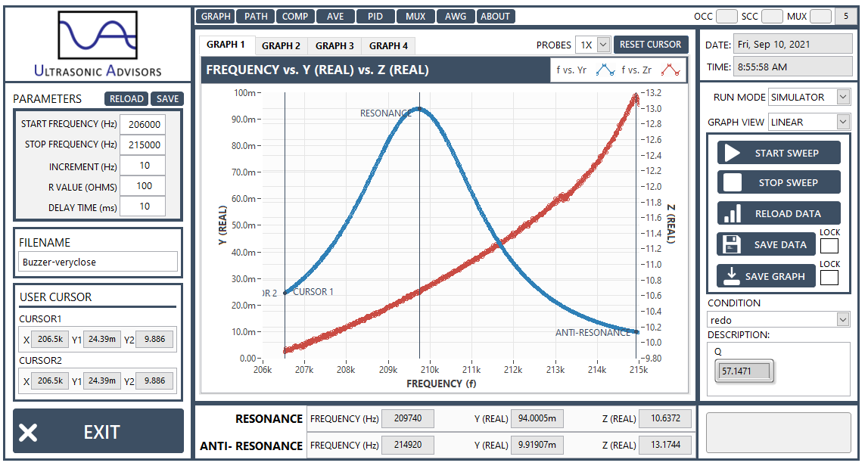
Task: Click the RELOAD DATA button label
Action: [x=788, y=213]
